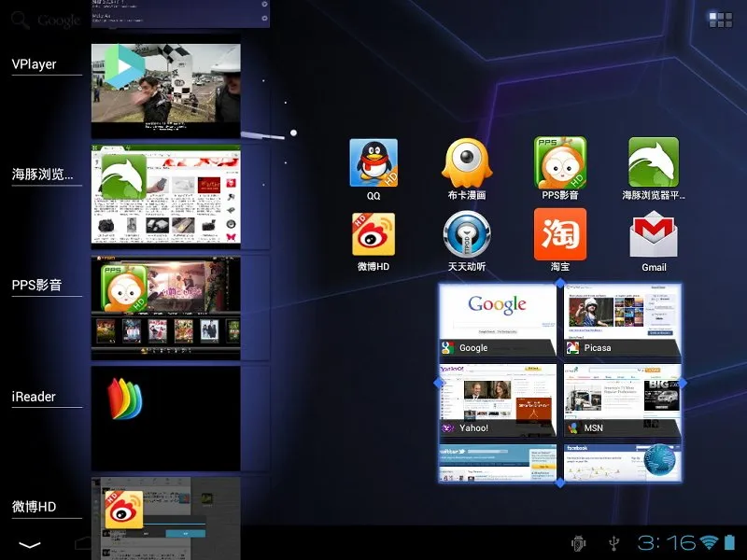Collapse the recent apps list with the chevron

pos(30,545)
